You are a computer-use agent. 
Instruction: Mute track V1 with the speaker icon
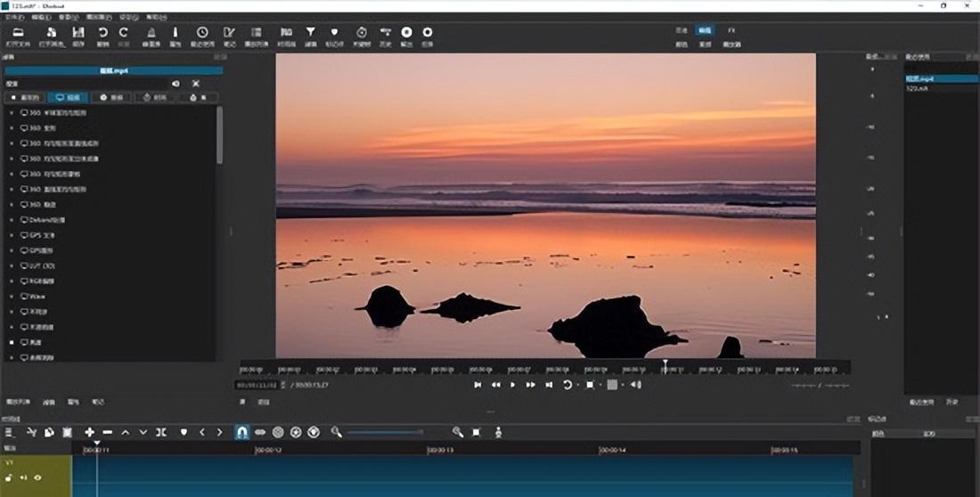click(24, 478)
